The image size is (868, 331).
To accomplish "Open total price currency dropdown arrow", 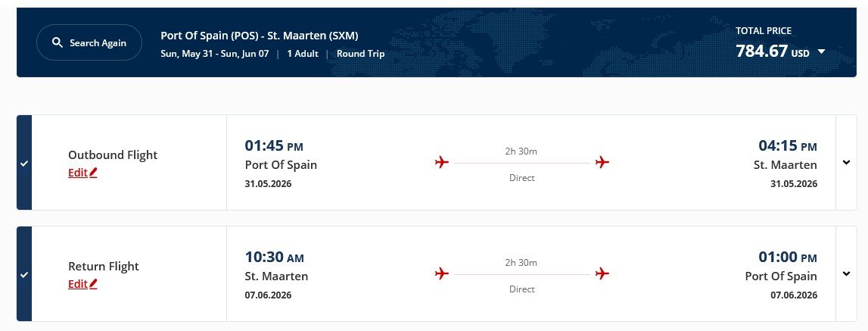I will 822,52.
